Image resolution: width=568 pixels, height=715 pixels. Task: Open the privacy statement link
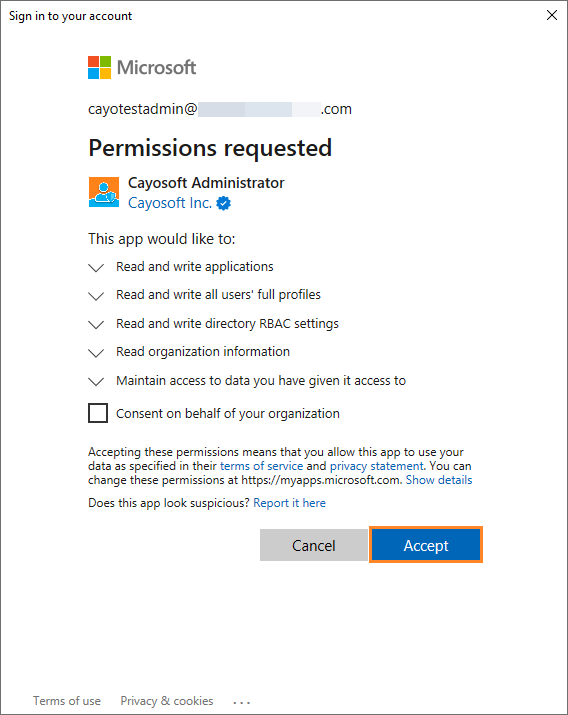coord(377,466)
